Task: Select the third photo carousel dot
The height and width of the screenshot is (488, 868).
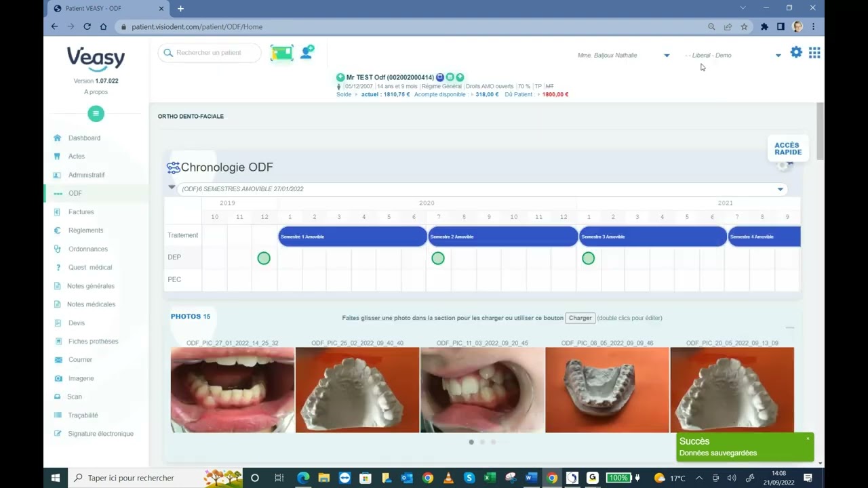Action: (493, 442)
